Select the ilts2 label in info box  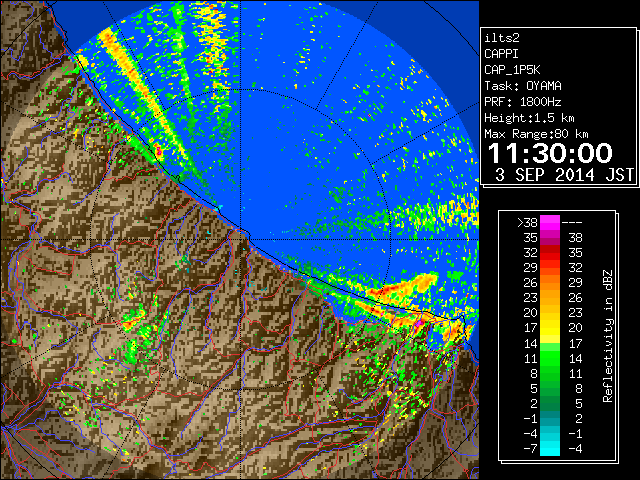click(x=502, y=38)
